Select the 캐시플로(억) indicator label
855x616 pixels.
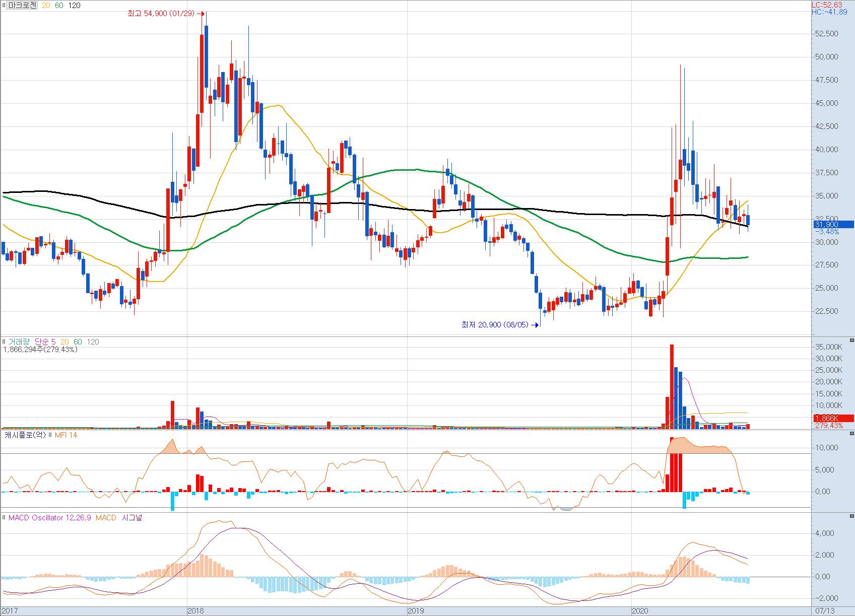coord(25,435)
